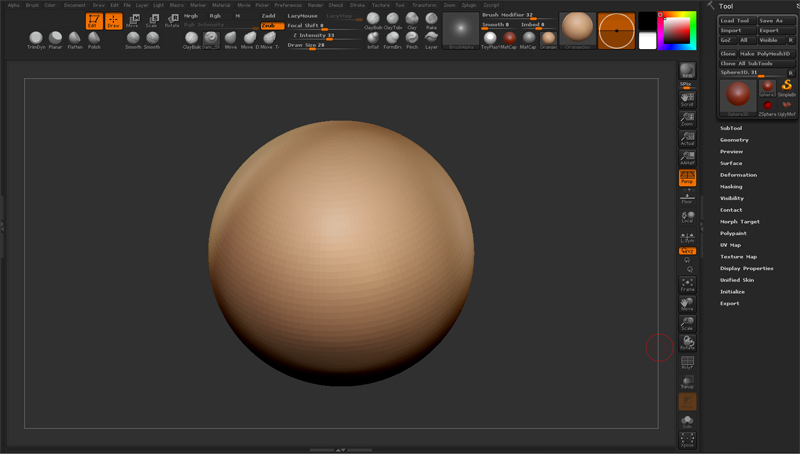
Task: Open the Zplugin menu
Action: pos(468,5)
